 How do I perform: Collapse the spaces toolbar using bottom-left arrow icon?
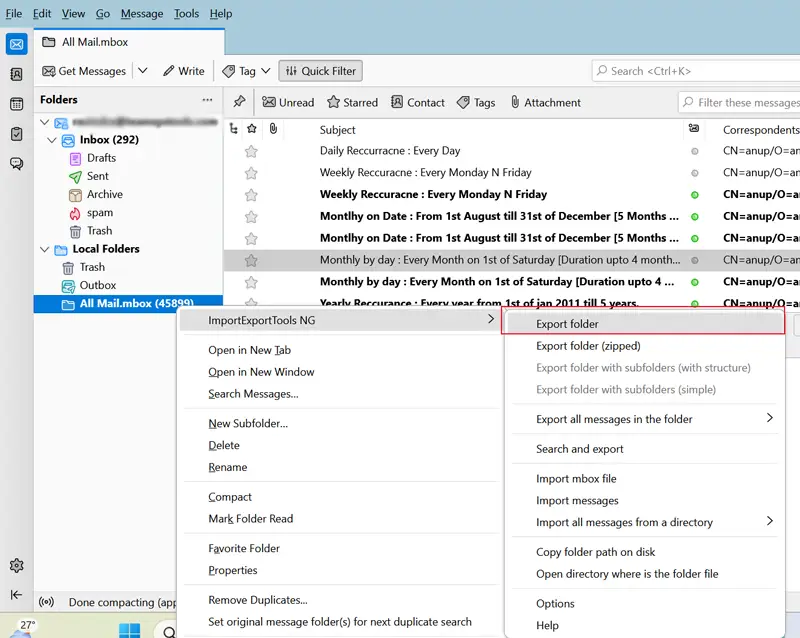tap(16, 595)
